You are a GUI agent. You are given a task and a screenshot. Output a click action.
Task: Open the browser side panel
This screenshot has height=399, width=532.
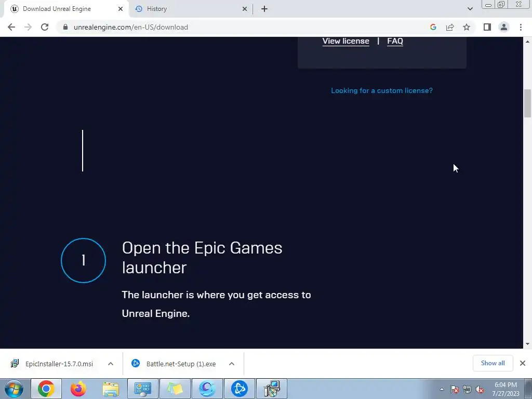pos(487,27)
